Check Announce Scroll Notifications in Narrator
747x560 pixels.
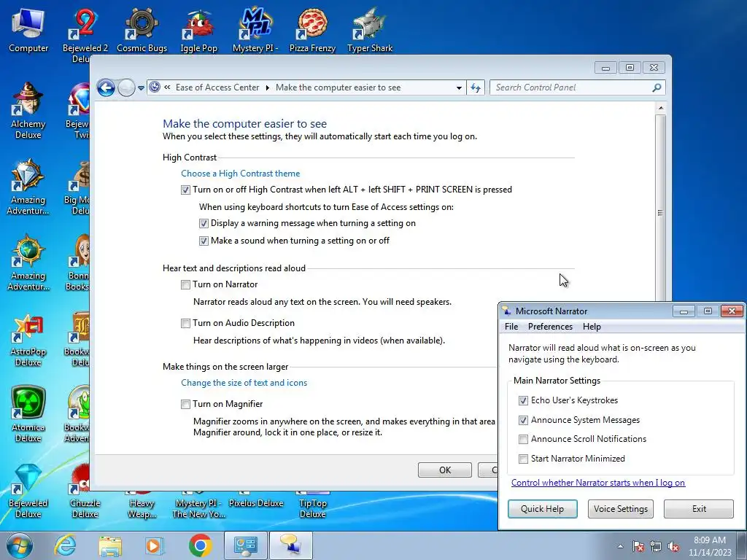click(x=523, y=439)
